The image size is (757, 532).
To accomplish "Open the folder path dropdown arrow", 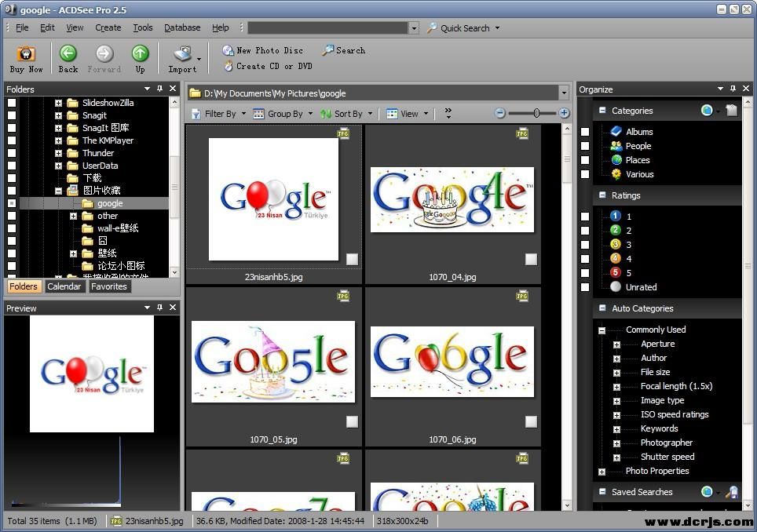I will (x=563, y=93).
